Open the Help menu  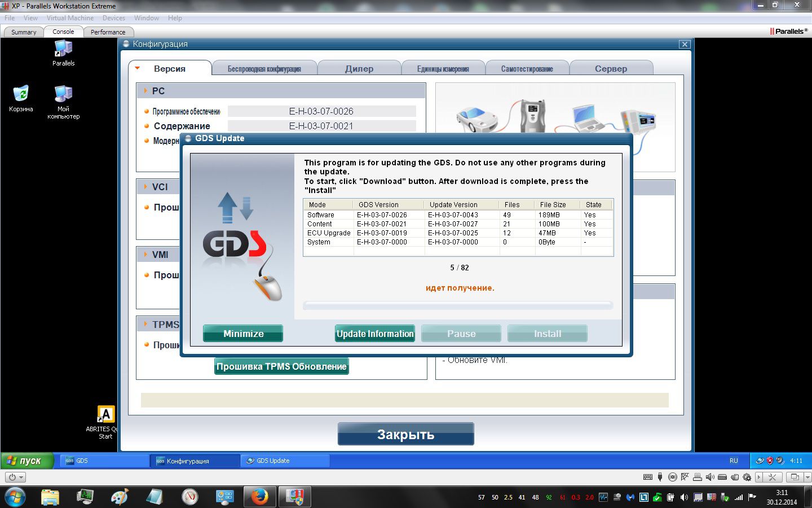(175, 18)
